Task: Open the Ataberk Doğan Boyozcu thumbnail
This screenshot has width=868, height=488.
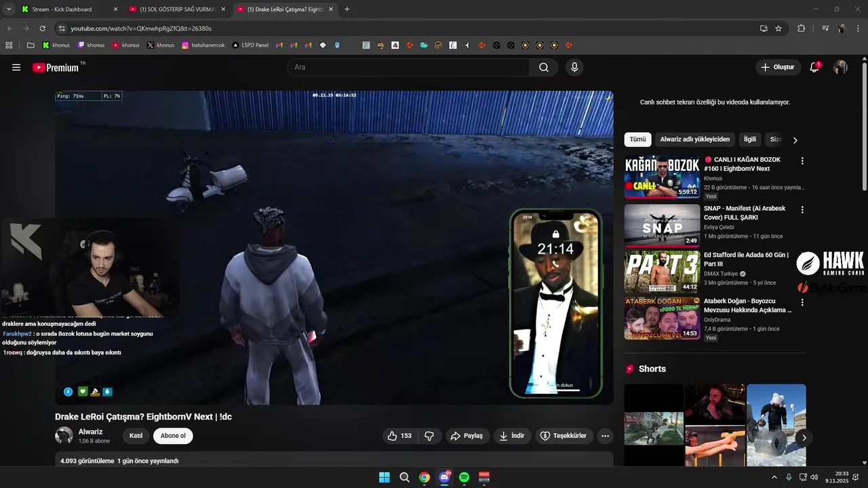Action: click(662, 318)
